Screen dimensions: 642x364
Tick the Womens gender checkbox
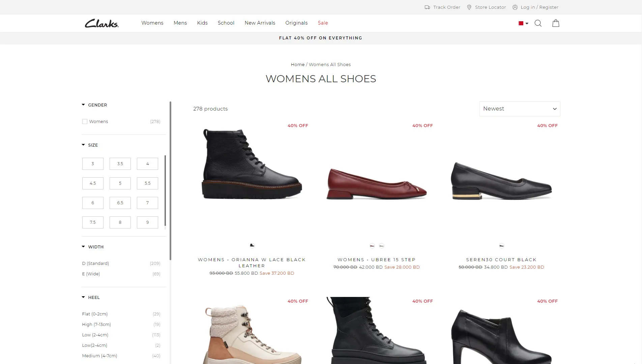(x=85, y=121)
